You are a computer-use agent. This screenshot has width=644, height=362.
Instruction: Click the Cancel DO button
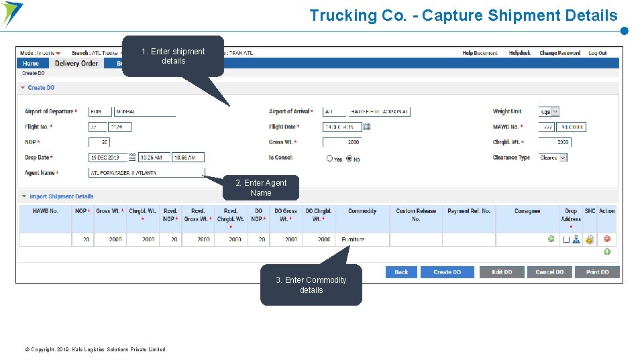click(549, 272)
